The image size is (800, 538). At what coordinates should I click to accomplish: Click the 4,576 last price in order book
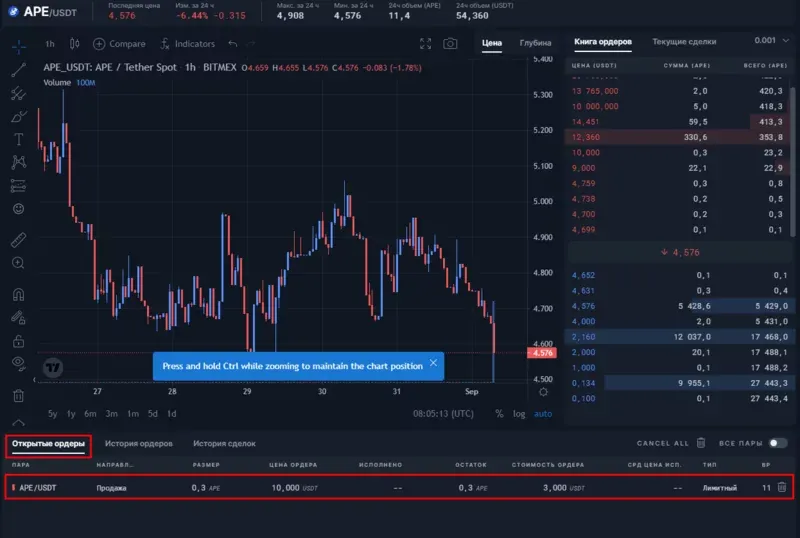tap(681, 252)
